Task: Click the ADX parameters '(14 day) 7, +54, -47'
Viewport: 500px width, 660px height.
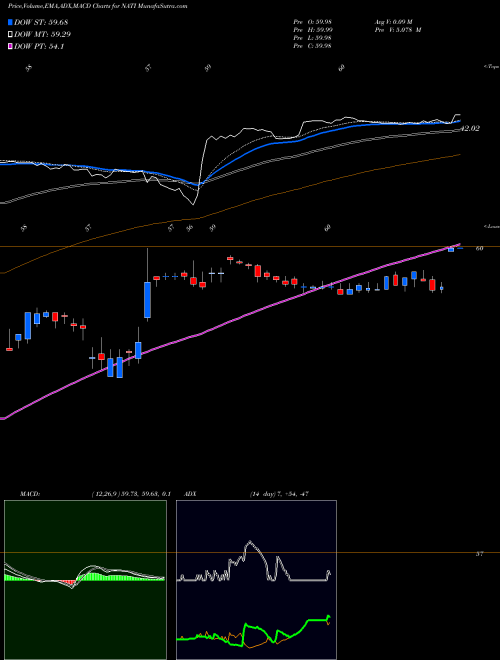Action: [279, 494]
